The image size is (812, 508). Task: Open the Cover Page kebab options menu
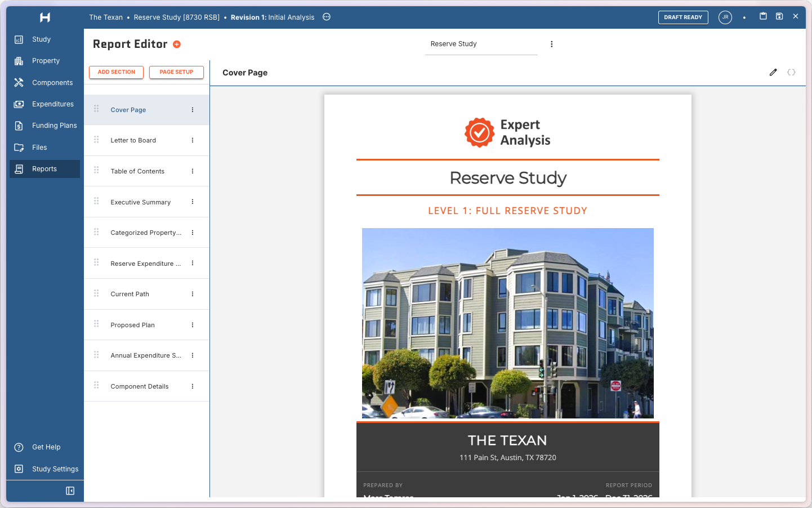pos(191,109)
